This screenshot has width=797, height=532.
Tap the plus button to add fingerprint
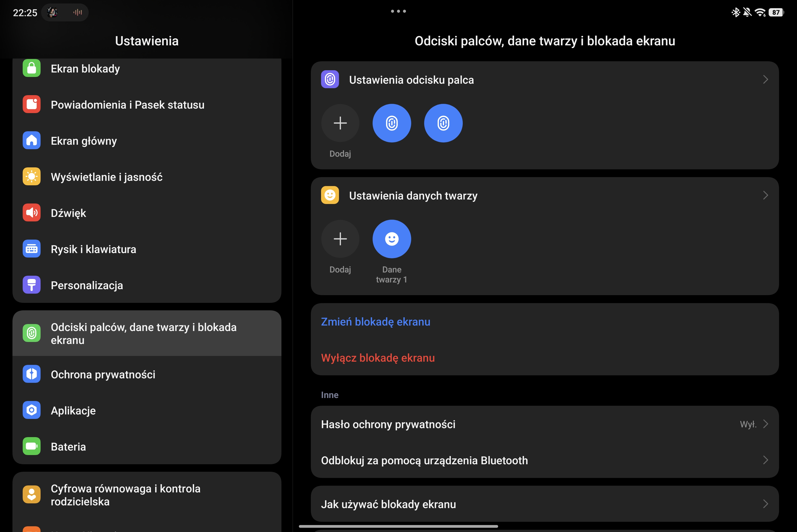[x=340, y=123]
